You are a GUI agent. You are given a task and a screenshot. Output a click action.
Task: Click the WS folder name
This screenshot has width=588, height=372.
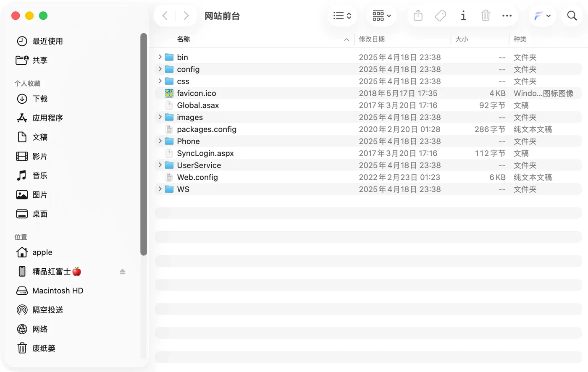click(x=183, y=189)
